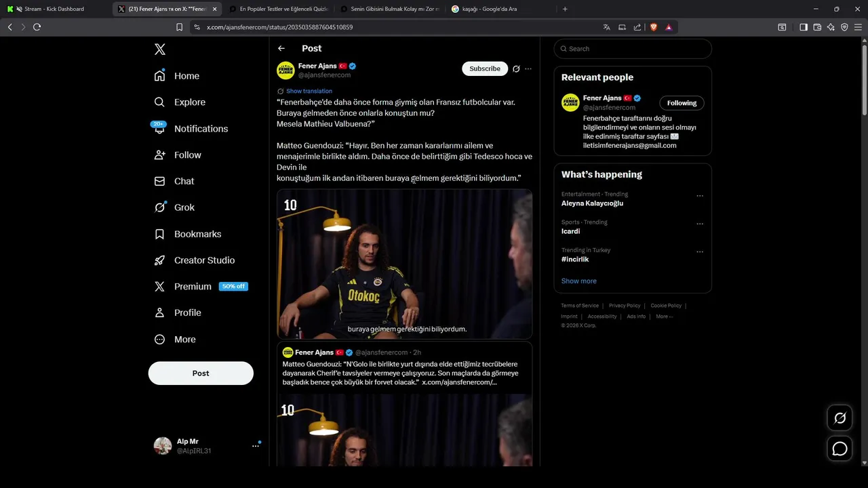Open browser hamburger menu

coord(859,27)
